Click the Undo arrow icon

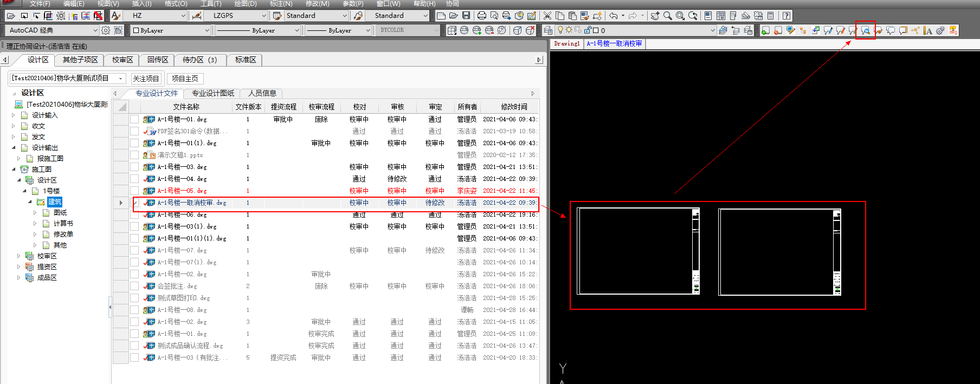pos(613,16)
